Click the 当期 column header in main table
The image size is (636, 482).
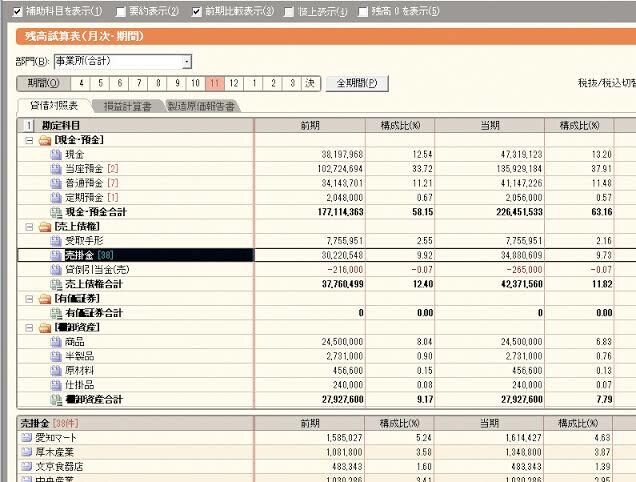coord(490,126)
